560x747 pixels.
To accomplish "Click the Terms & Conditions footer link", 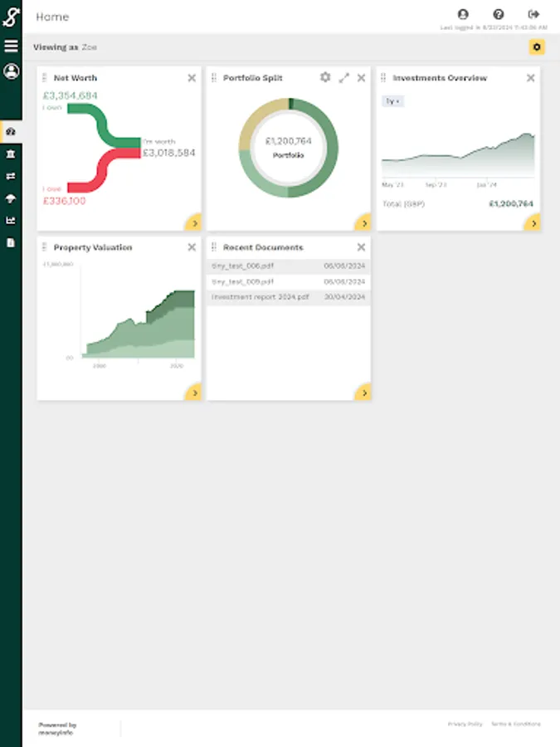I will coord(516,724).
